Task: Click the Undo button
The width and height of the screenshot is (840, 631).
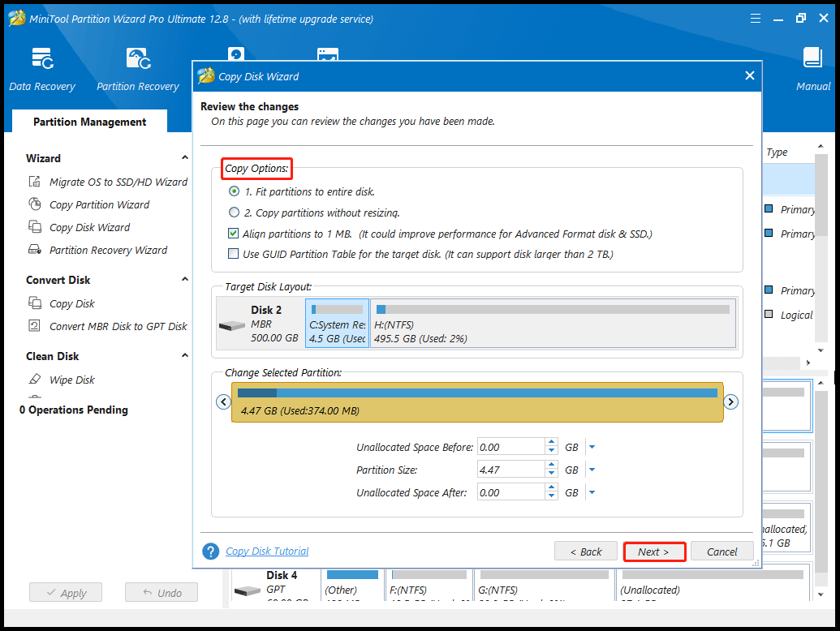Action: 162,592
